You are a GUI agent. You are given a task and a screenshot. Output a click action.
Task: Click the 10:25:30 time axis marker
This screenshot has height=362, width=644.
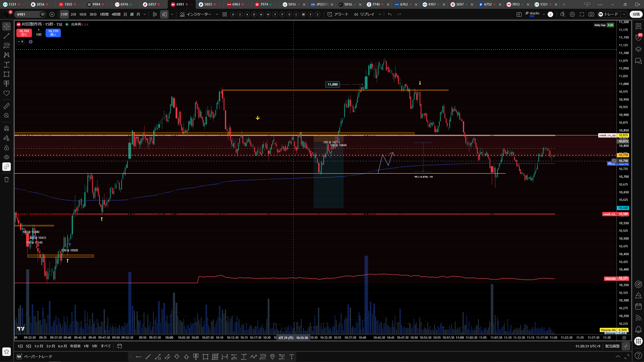302,338
